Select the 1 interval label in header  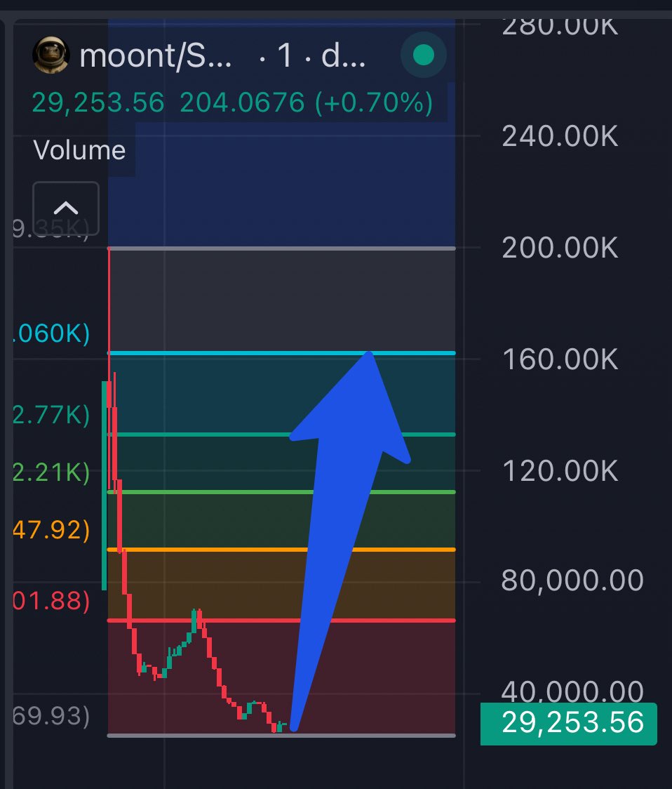click(x=284, y=55)
